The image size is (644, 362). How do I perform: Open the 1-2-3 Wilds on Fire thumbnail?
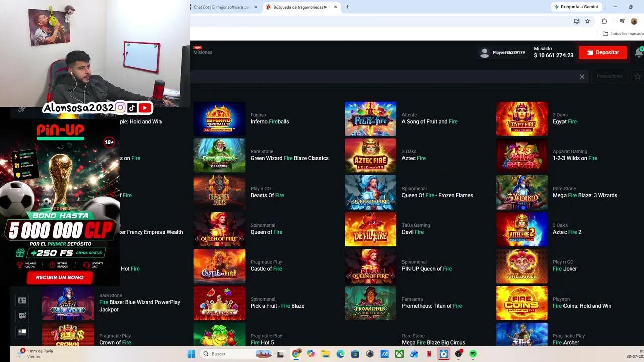522,155
